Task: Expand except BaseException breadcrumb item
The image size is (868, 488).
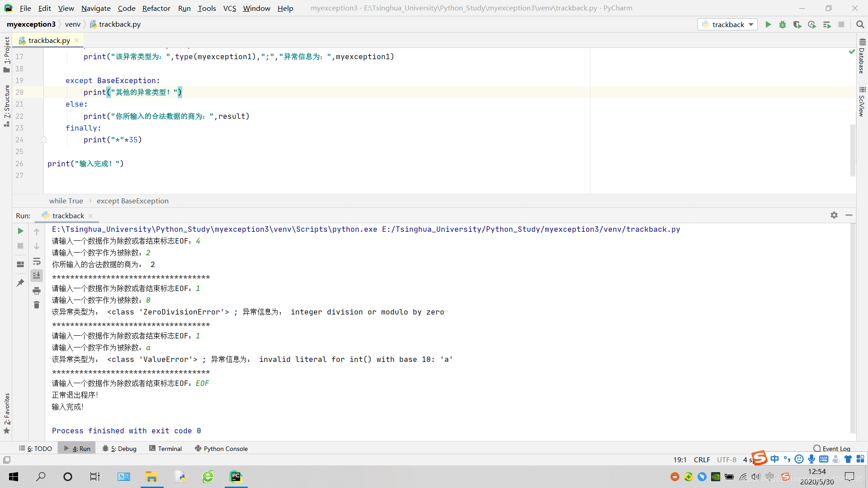Action: [132, 200]
